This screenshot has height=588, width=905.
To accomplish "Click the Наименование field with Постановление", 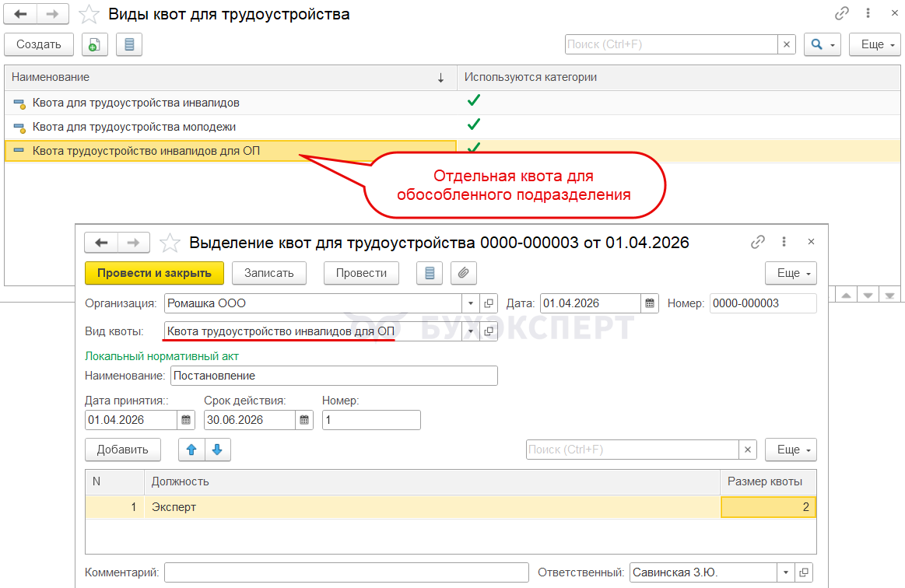I will point(334,376).
